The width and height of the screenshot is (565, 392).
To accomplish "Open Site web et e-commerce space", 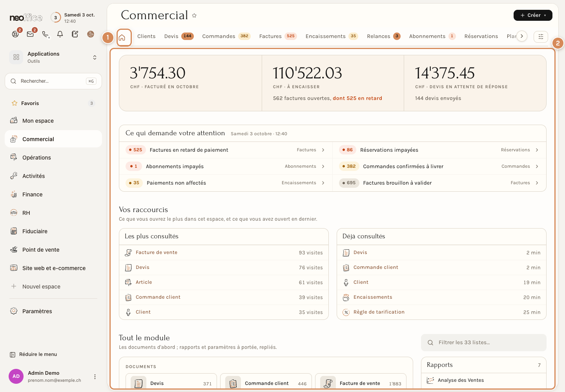I will pos(53,268).
